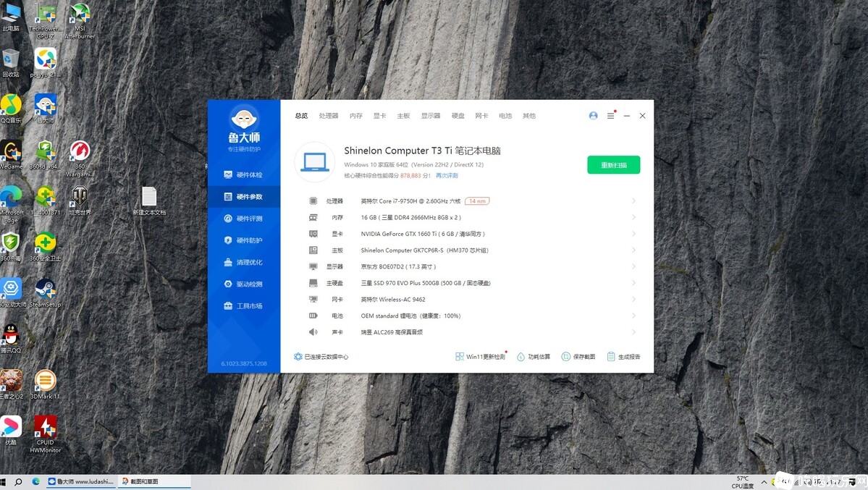Select 硬件评测 in the sidebar
The width and height of the screenshot is (868, 490).
pos(243,219)
